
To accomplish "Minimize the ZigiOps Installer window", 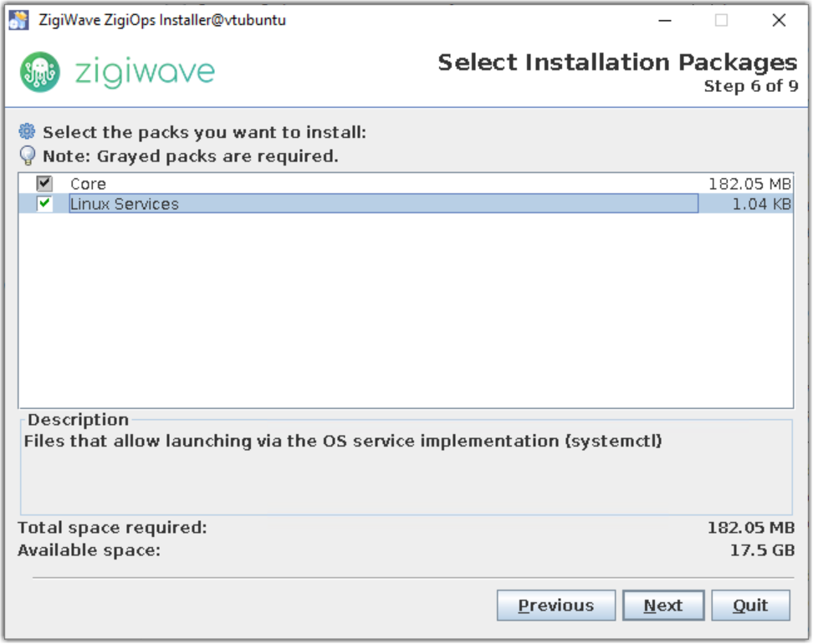I will [x=666, y=20].
